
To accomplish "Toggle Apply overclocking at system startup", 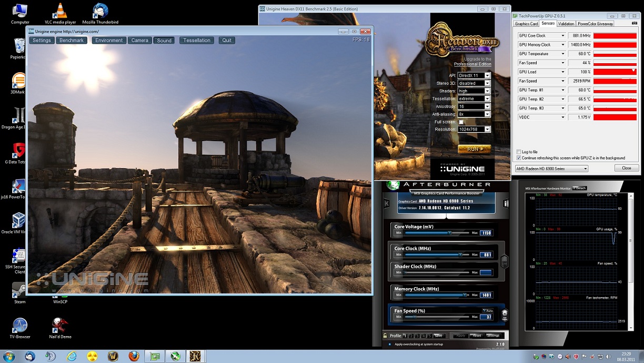I will click(390, 344).
